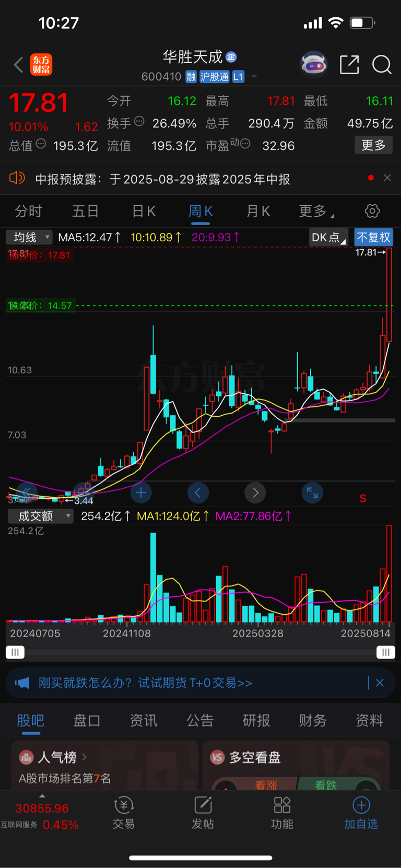The image size is (401, 868).
Task: Tap the enterprise verified badge by 华胜天成
Action: coord(231,56)
